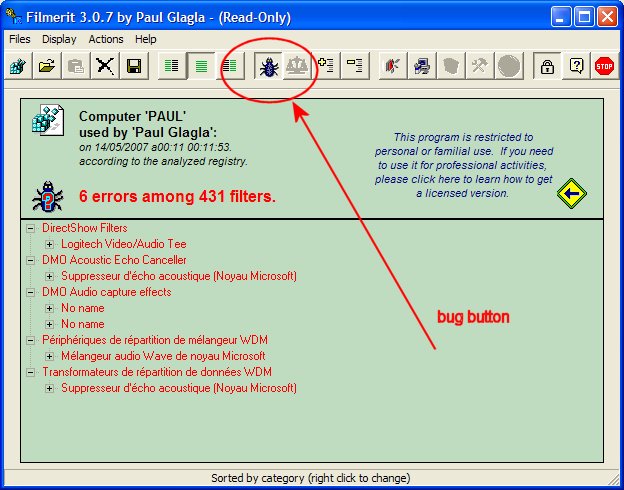
Task: Toggle the blue bug button in toolbar
Action: point(269,66)
